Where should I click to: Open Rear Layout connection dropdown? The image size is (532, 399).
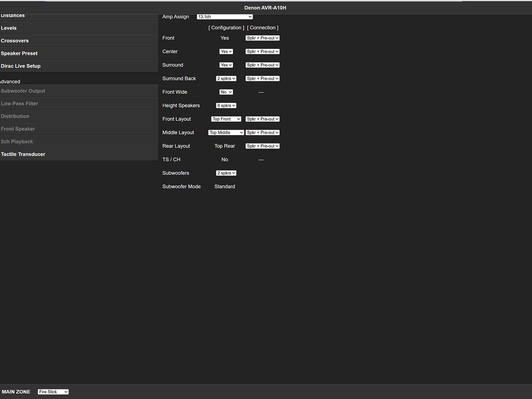tap(262, 146)
